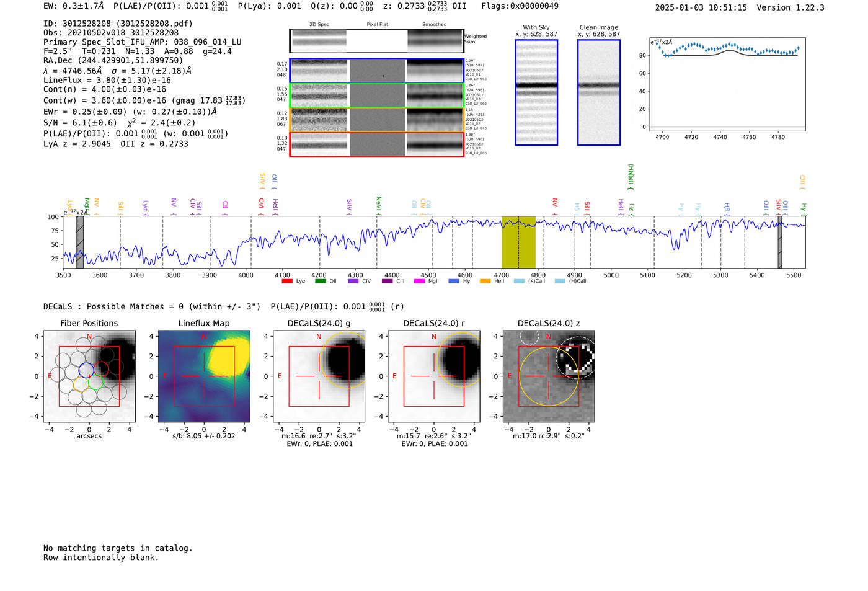
Task: Click the yellow highlighted band in the spectrum
Action: (518, 242)
